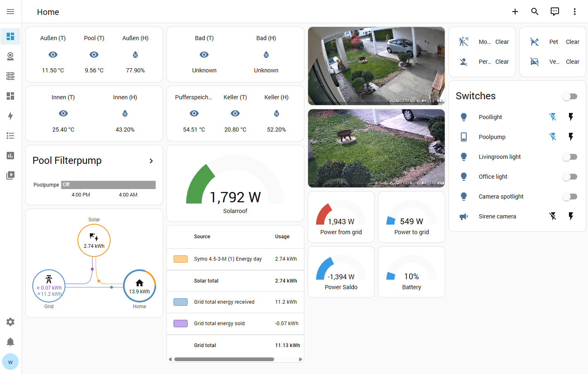Click the Sirene camera bullhorn icon
Screen dimensions: 588x374
(464, 216)
